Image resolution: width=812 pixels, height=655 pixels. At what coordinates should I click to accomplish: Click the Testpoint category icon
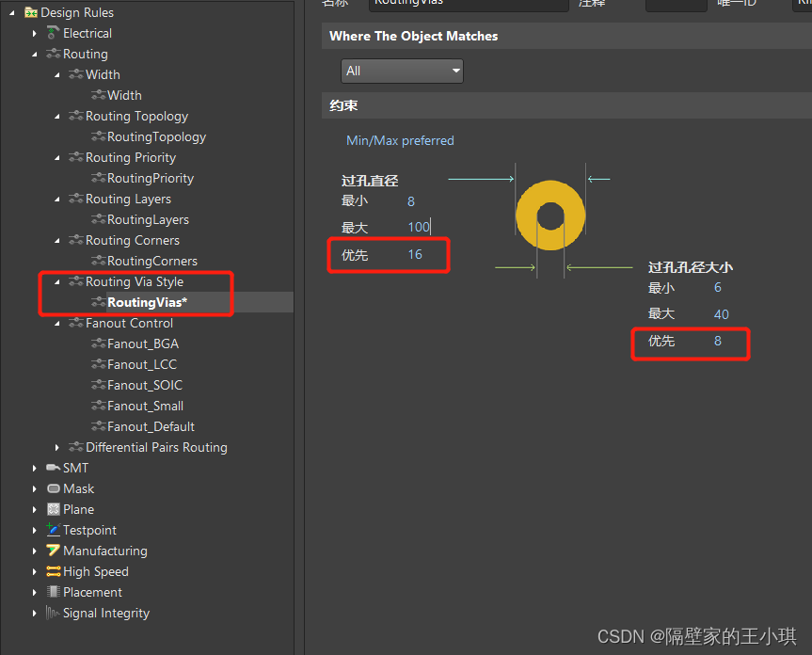click(53, 530)
